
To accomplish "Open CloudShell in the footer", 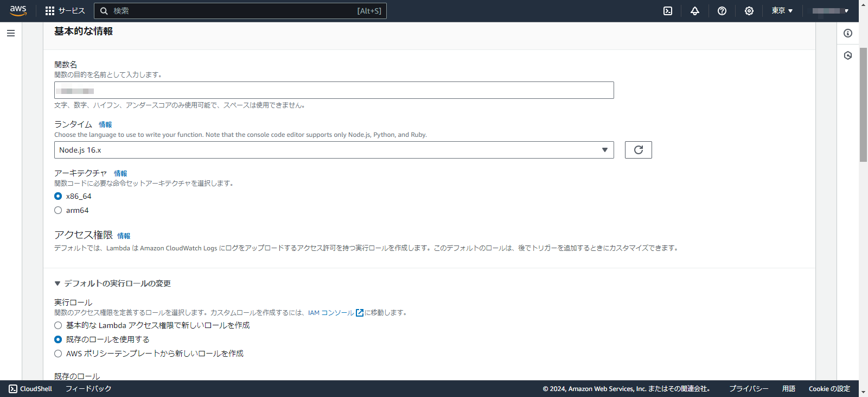I will (x=30, y=389).
